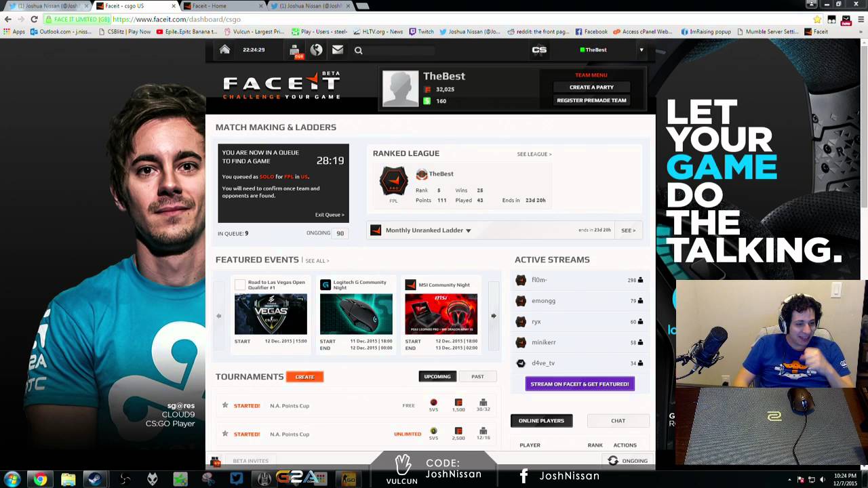Open File Explorer in taskbar
This screenshot has width=868, height=488.
[x=68, y=479]
